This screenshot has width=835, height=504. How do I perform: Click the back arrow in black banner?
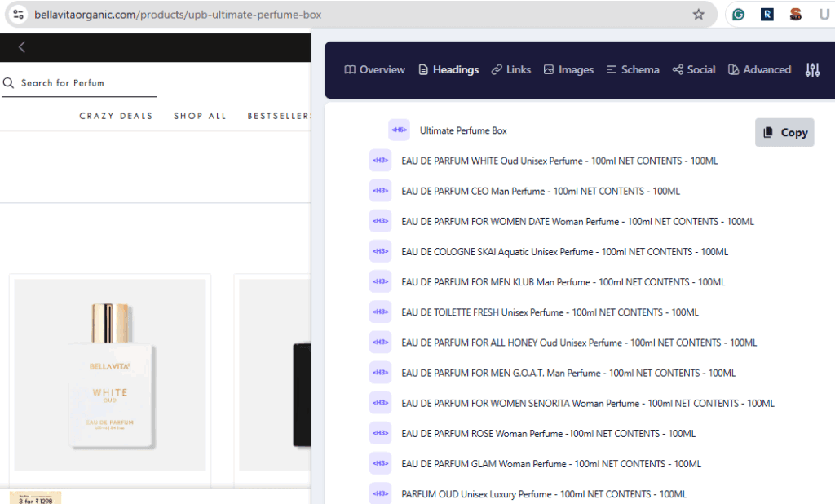(x=22, y=47)
